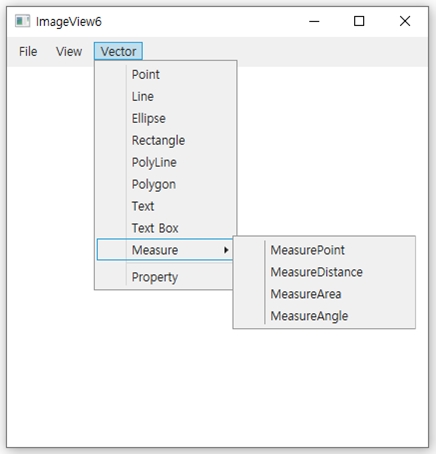
Task: Click the Text menu item
Action: point(166,206)
